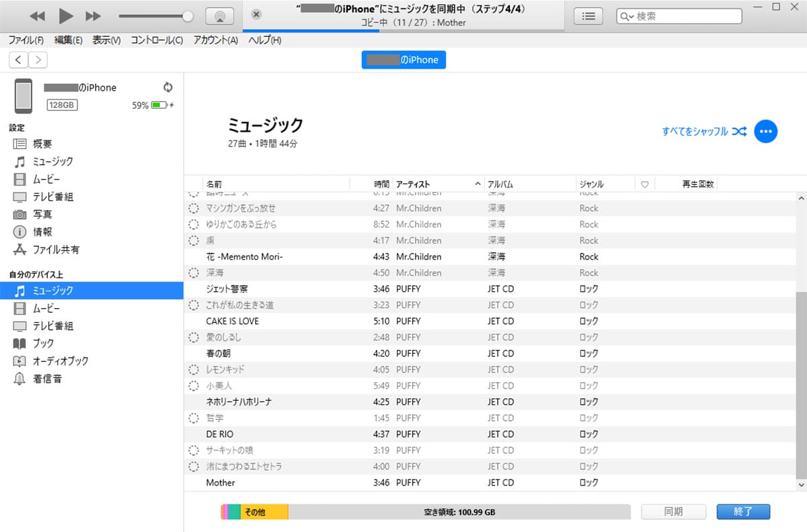Click the sync spinner icon beside iPhone
The height and width of the screenshot is (532, 807).
[x=168, y=87]
